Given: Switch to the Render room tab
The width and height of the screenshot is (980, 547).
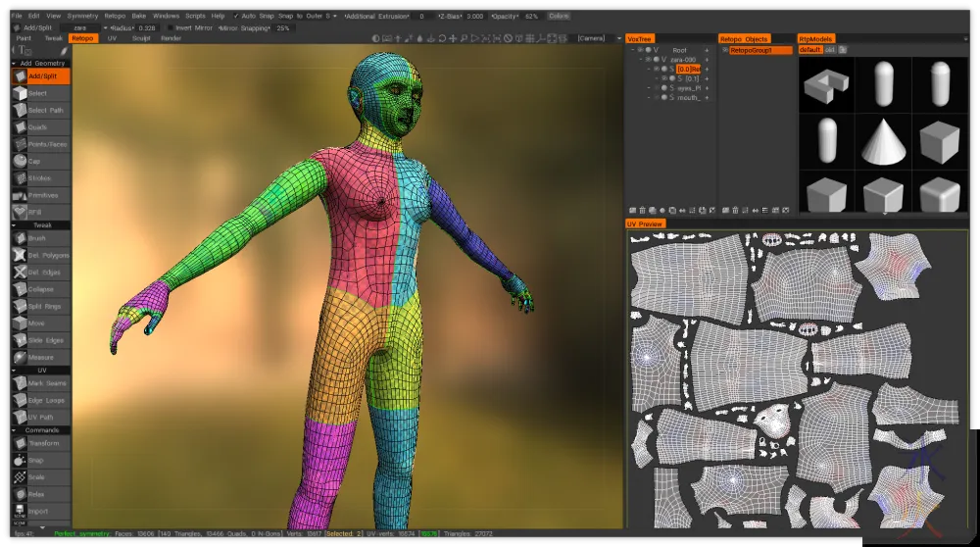Looking at the screenshot, I should point(171,39).
